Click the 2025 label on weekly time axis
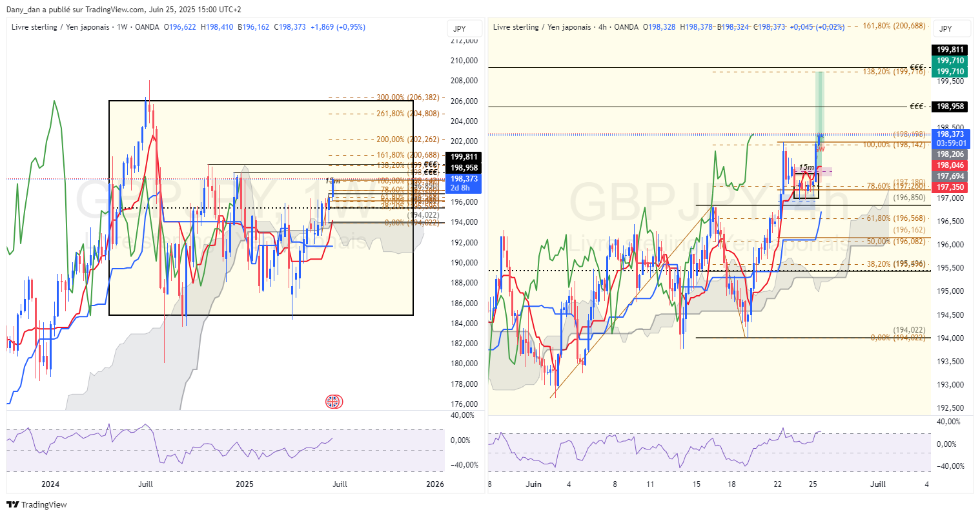 245,484
